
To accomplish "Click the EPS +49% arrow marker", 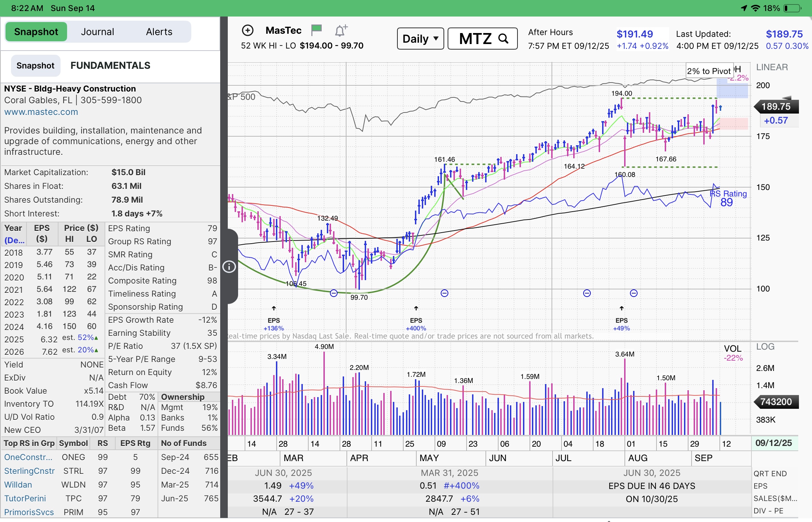I will [x=621, y=308].
